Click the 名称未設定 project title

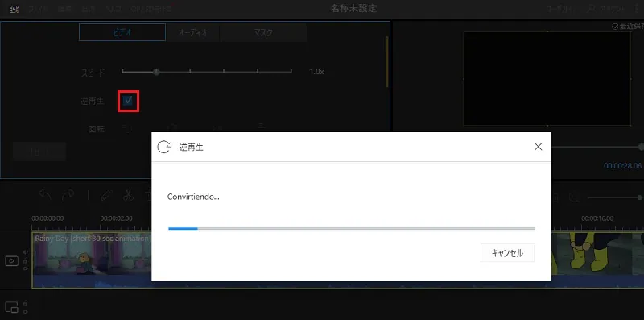pyautogui.click(x=353, y=9)
